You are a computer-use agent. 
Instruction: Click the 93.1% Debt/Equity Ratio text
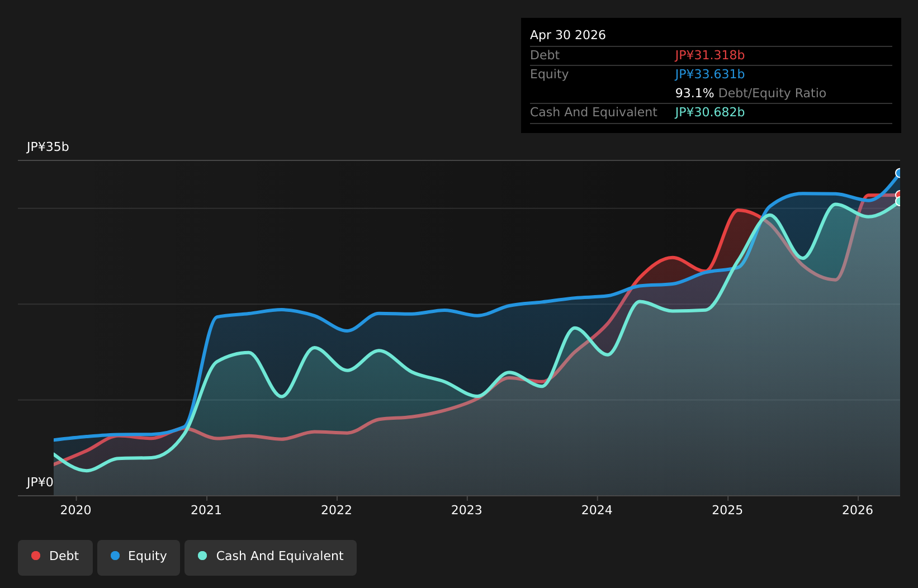[751, 93]
